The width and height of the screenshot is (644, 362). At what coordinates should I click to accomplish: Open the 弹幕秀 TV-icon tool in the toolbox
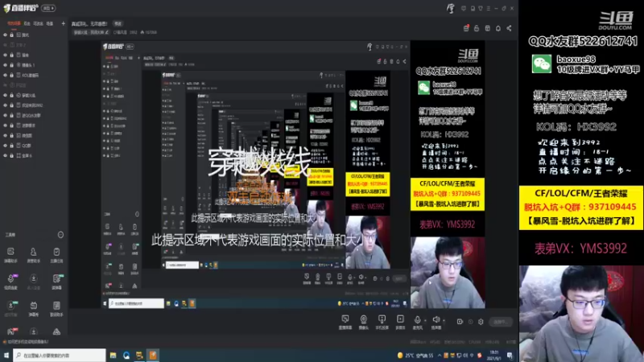(x=33, y=308)
